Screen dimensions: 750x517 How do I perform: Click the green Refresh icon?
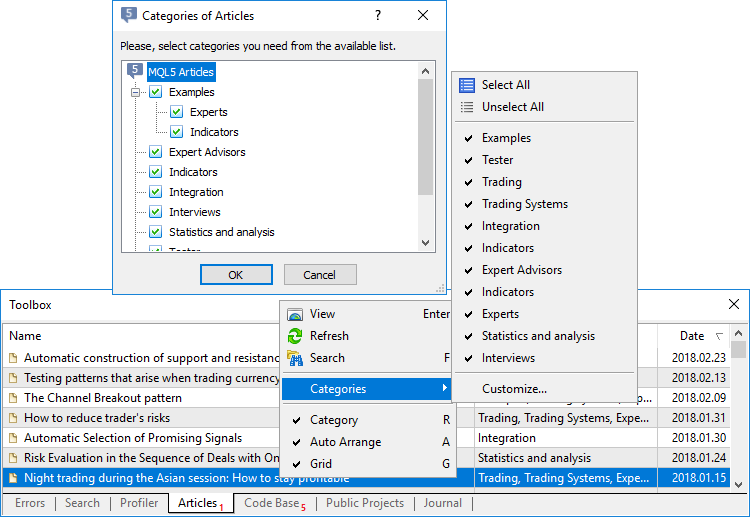295,336
